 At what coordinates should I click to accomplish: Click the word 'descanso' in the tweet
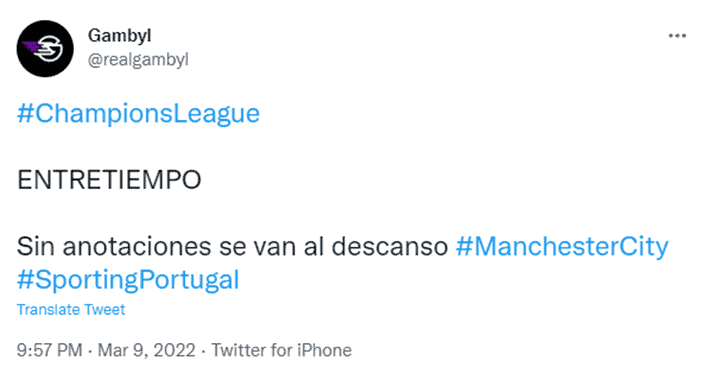click(x=389, y=246)
